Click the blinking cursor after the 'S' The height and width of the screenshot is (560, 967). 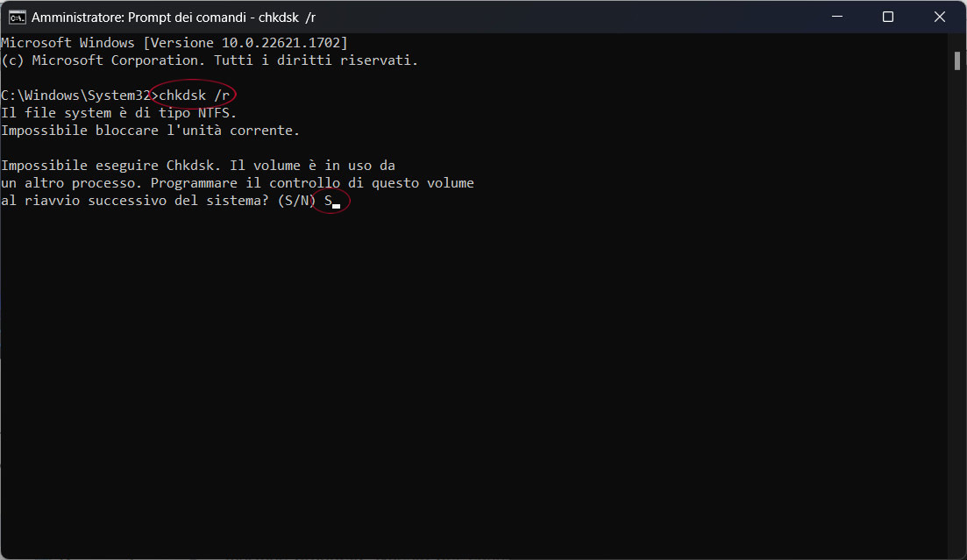point(336,207)
